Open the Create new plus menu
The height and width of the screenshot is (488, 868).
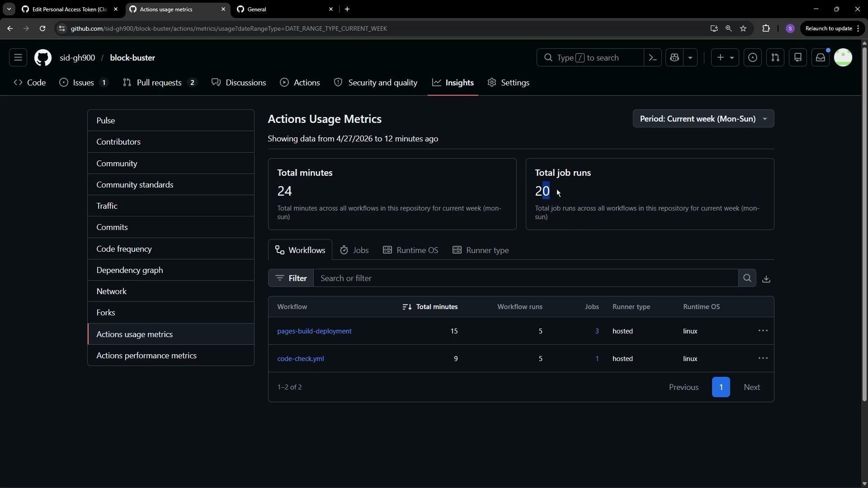coord(725,58)
